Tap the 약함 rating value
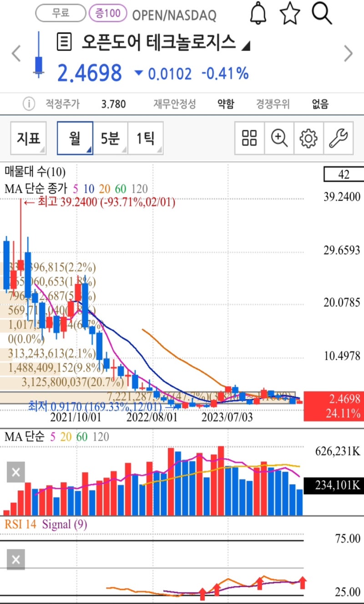This screenshot has height=604, width=364. click(x=226, y=104)
